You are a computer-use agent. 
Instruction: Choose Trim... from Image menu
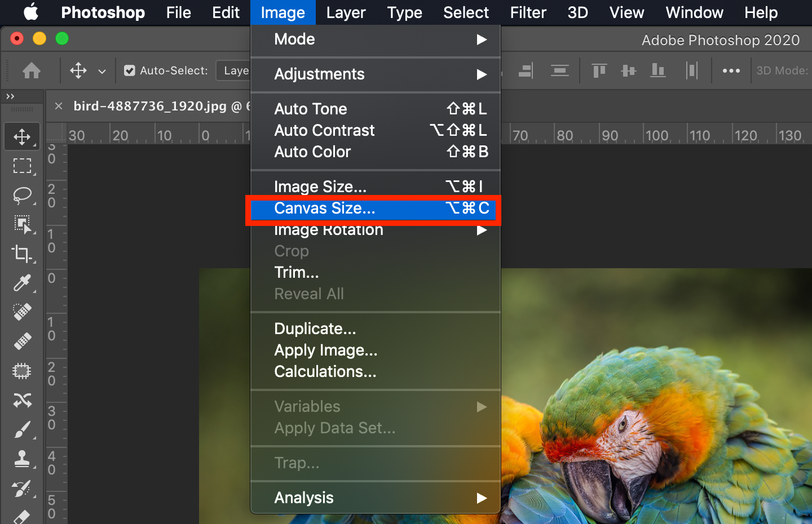376,272
